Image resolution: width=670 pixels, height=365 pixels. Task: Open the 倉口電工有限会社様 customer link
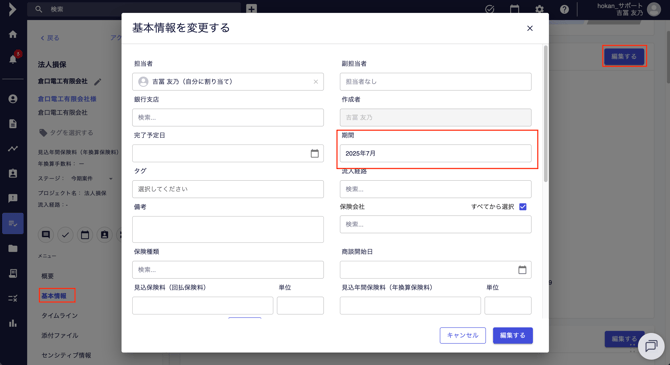67,99
